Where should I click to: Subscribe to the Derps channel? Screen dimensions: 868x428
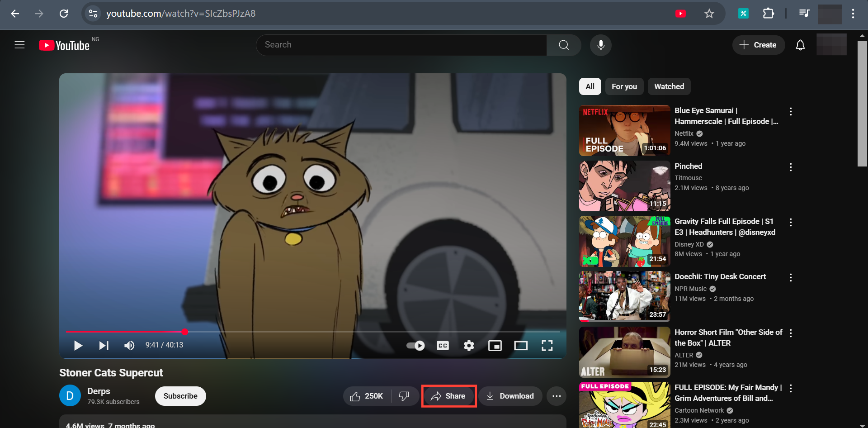click(x=180, y=396)
